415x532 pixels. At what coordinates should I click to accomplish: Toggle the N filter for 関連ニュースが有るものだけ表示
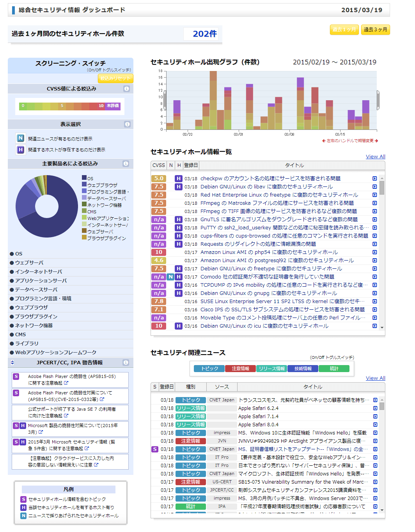click(x=21, y=138)
